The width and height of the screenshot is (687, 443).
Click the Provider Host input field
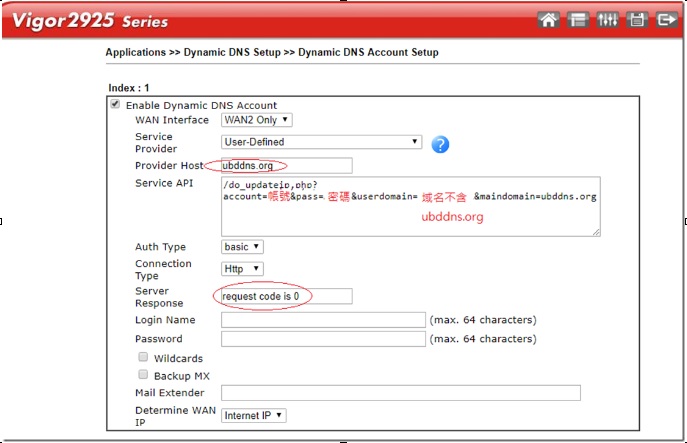[287, 166]
